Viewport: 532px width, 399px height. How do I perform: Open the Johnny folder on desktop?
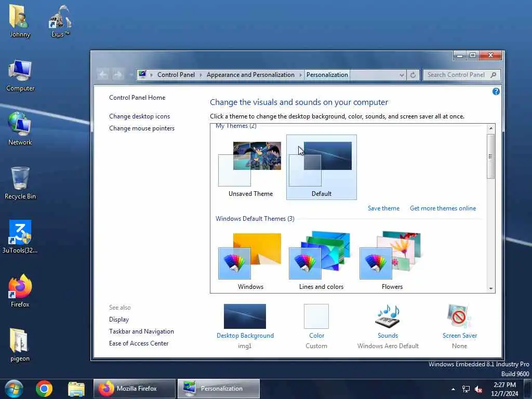tap(20, 21)
